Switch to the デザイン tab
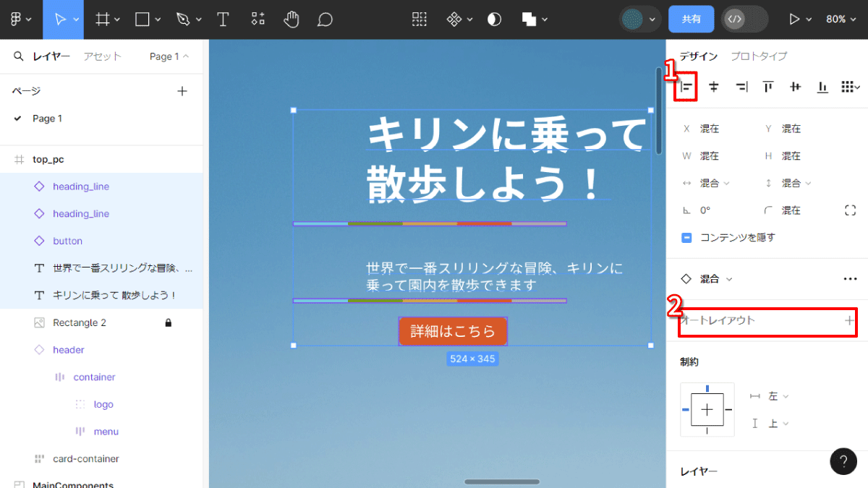This screenshot has height=488, width=868. point(699,56)
